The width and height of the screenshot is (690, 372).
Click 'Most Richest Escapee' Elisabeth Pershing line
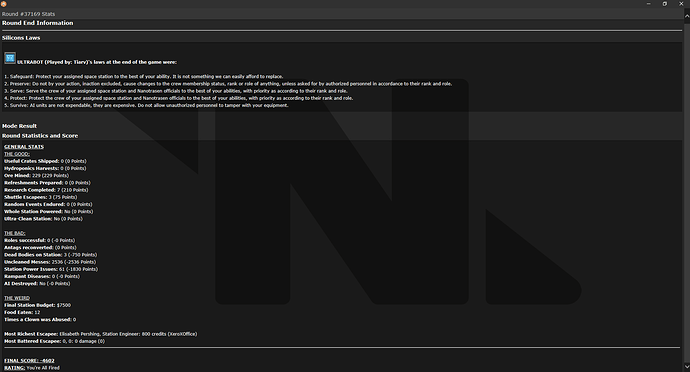coord(101,334)
